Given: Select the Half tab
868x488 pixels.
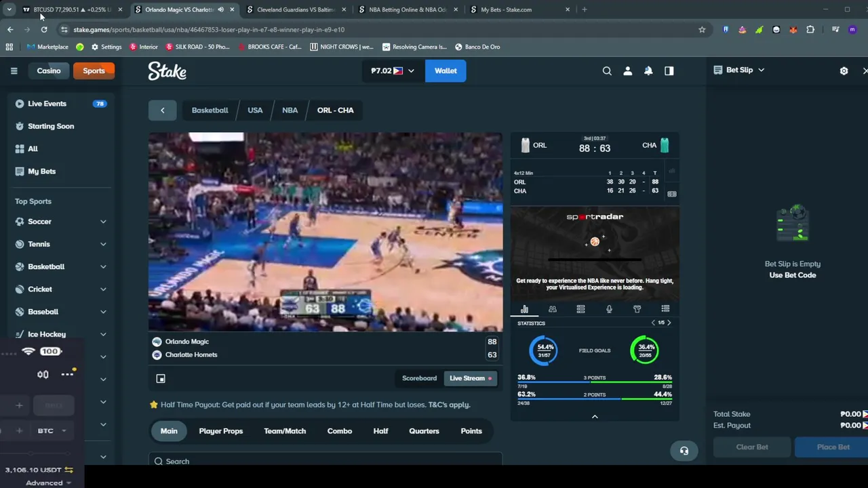Looking at the screenshot, I should [380, 431].
